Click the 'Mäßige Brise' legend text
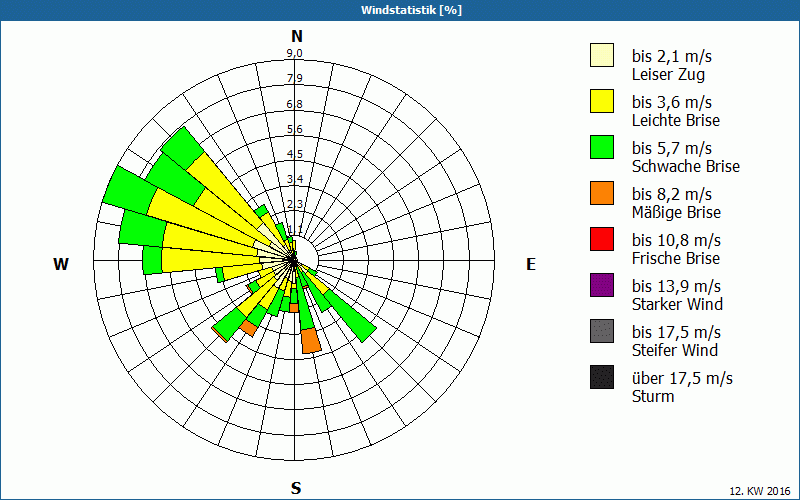 (x=677, y=212)
